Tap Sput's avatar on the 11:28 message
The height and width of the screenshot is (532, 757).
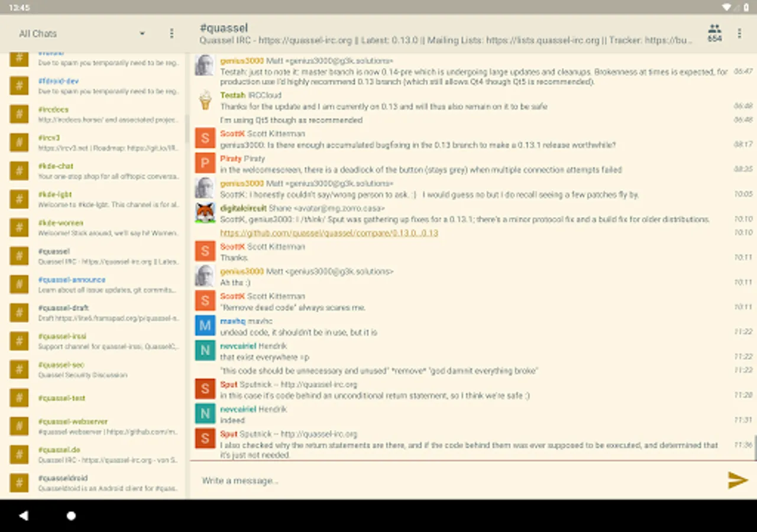click(x=205, y=389)
